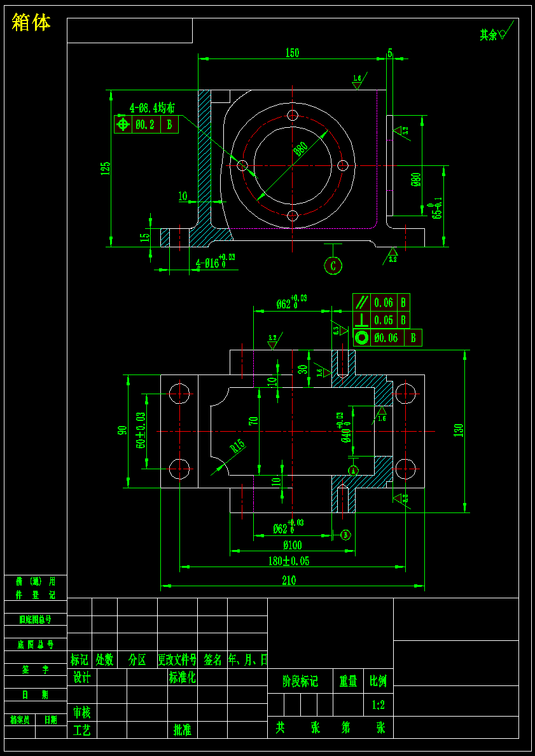
Task: Click the 标准化 cell label
Action: (183, 677)
